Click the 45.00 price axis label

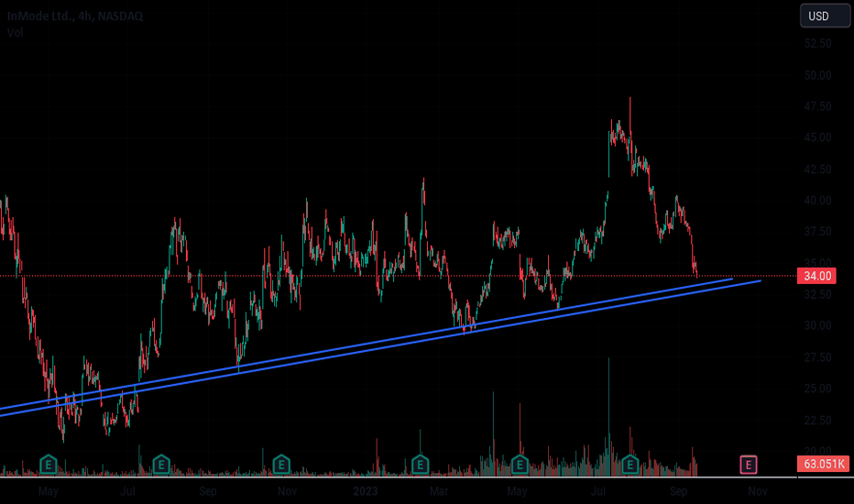817,137
